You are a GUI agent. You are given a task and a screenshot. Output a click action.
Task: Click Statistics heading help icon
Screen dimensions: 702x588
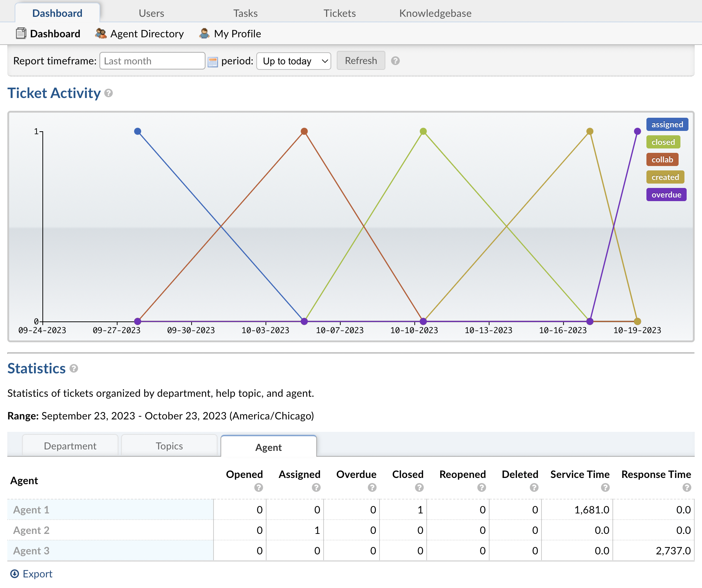click(x=74, y=369)
